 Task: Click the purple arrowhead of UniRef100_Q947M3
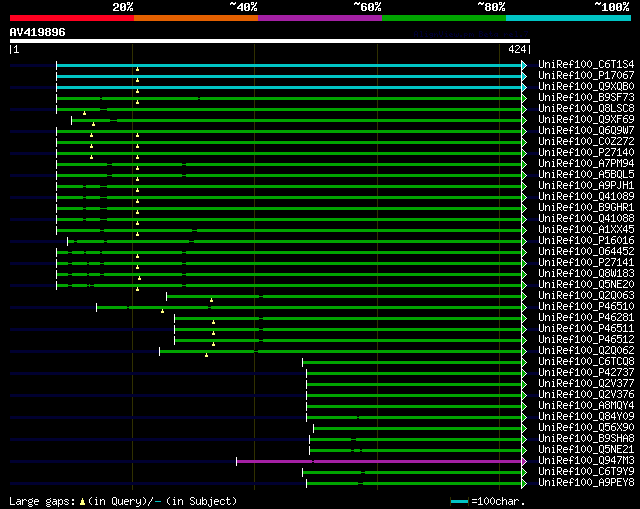[x=524, y=462]
